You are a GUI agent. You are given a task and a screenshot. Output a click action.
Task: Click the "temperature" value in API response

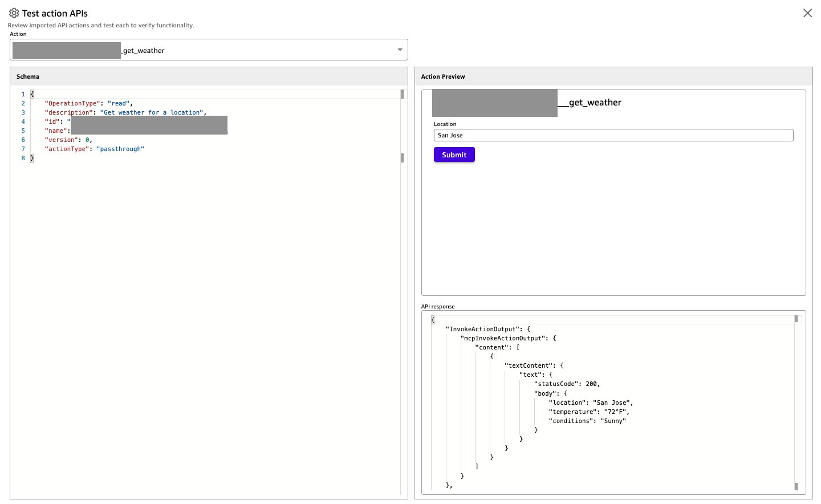point(616,412)
